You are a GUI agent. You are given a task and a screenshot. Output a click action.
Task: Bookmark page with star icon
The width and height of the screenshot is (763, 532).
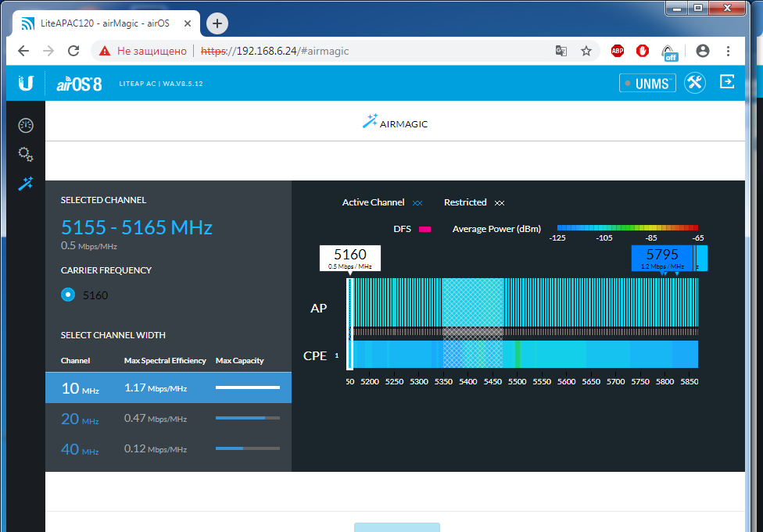(x=586, y=51)
